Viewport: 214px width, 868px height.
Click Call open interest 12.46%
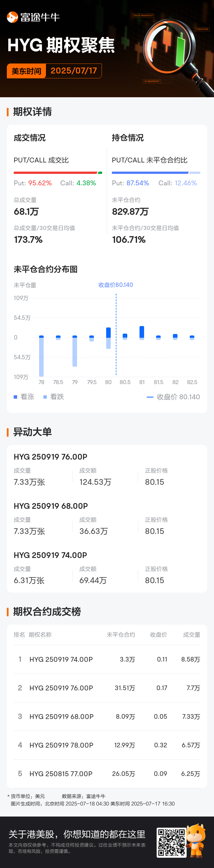pos(186,183)
